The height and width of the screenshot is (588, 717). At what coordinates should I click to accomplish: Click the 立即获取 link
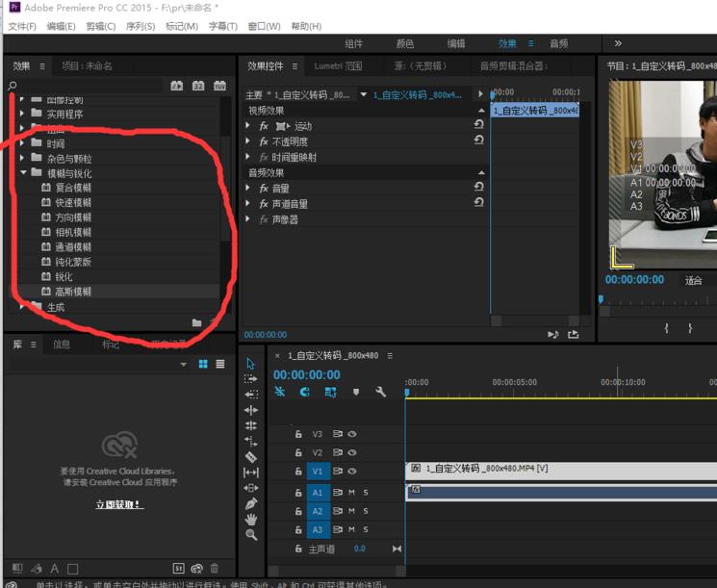pyautogui.click(x=119, y=504)
